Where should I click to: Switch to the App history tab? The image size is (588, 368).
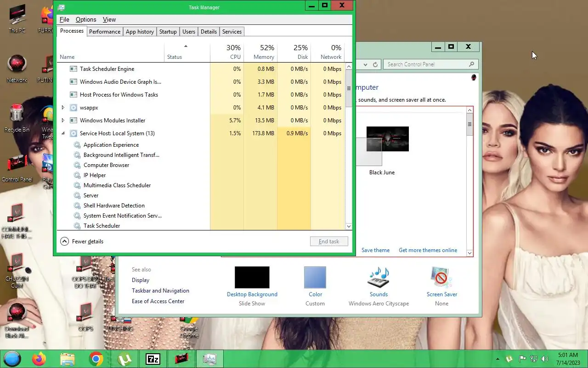coord(140,32)
